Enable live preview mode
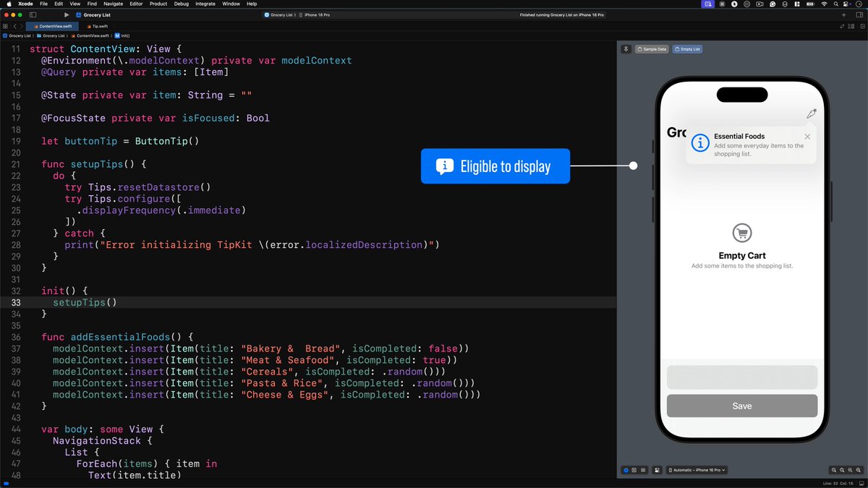868x488 pixels. (x=626, y=470)
